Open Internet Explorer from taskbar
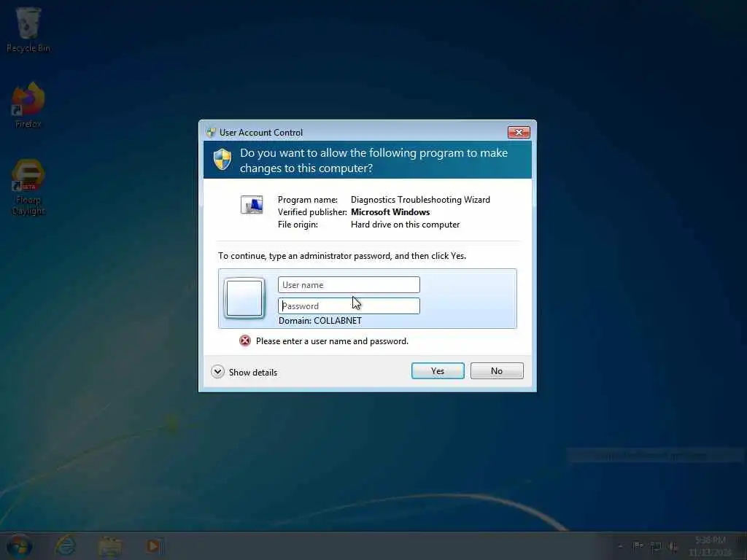This screenshot has height=560, width=747. click(x=65, y=545)
